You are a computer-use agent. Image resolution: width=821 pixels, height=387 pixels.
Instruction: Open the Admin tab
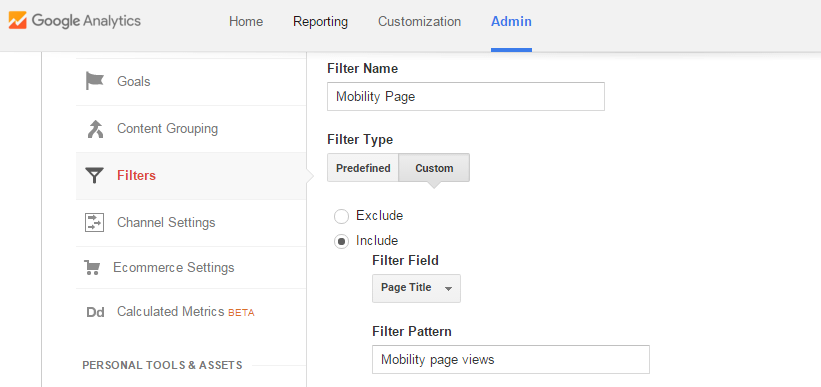511,21
